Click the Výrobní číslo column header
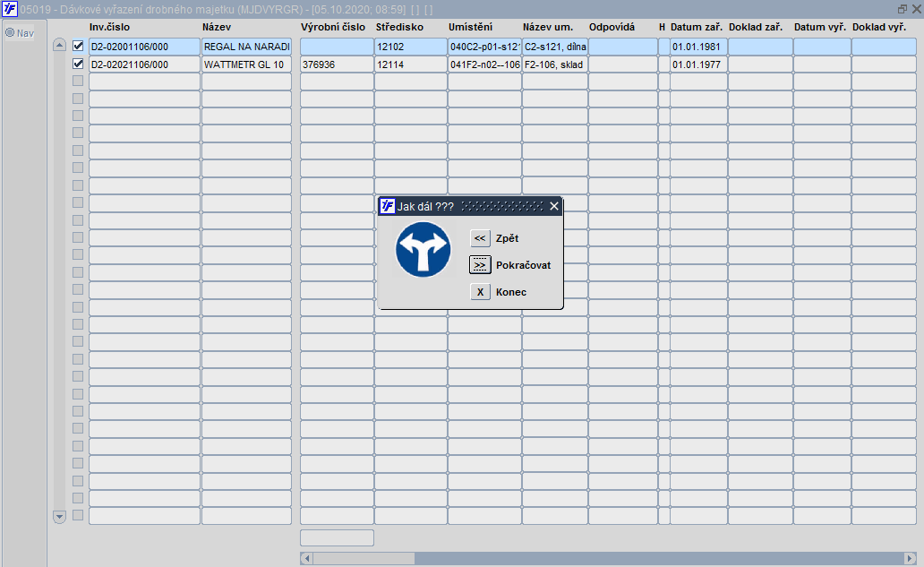This screenshot has width=924, height=567. 333,27
